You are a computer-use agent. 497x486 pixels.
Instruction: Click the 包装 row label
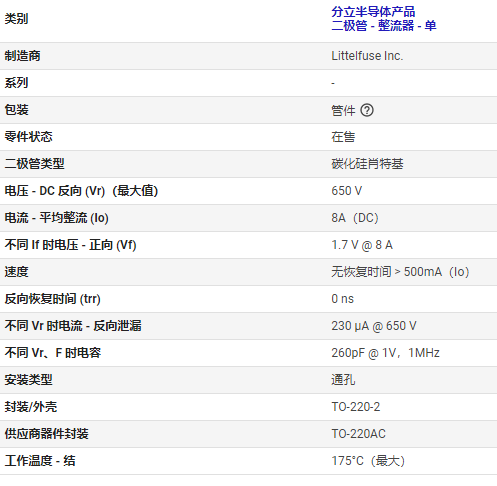pyautogui.click(x=16, y=110)
